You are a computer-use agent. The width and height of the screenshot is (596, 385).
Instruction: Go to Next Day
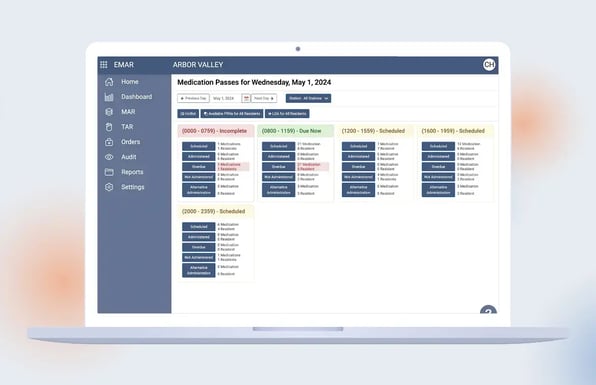click(x=264, y=98)
